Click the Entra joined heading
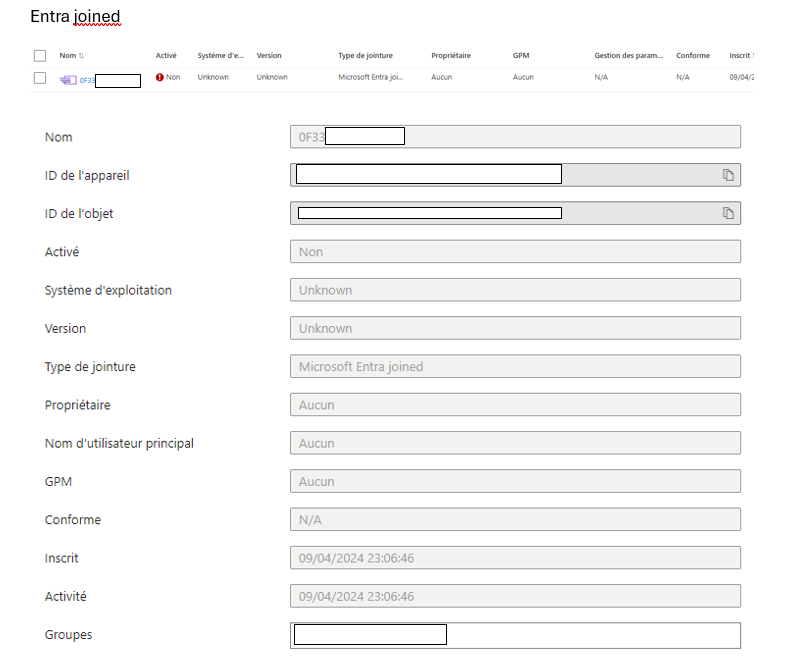Image resolution: width=785 pixels, height=660 pixels. (x=75, y=17)
